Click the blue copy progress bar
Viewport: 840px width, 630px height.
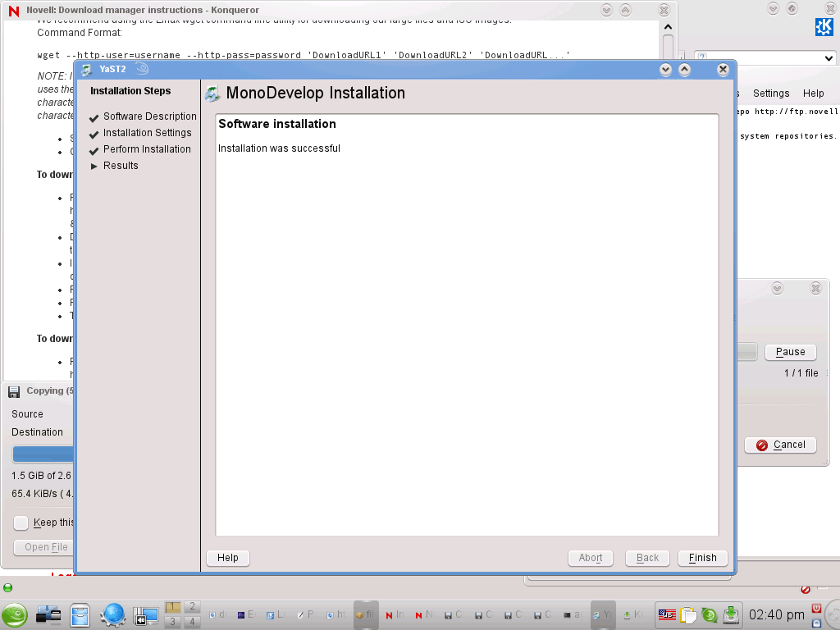pyautogui.click(x=43, y=454)
